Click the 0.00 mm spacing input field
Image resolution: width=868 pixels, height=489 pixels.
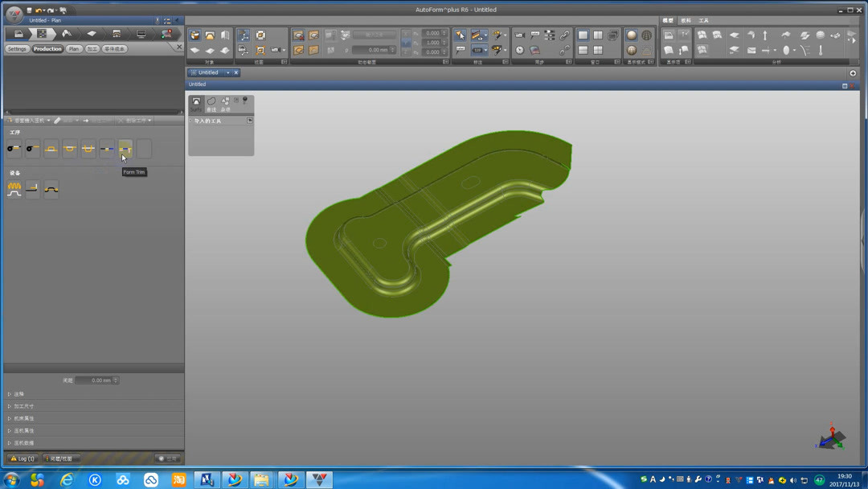96,380
